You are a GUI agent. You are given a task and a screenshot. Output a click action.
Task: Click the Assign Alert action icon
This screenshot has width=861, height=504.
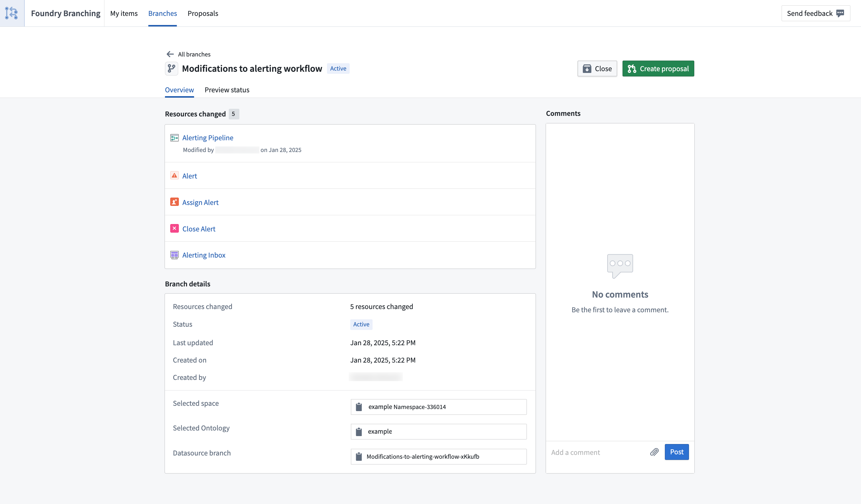tap(175, 202)
